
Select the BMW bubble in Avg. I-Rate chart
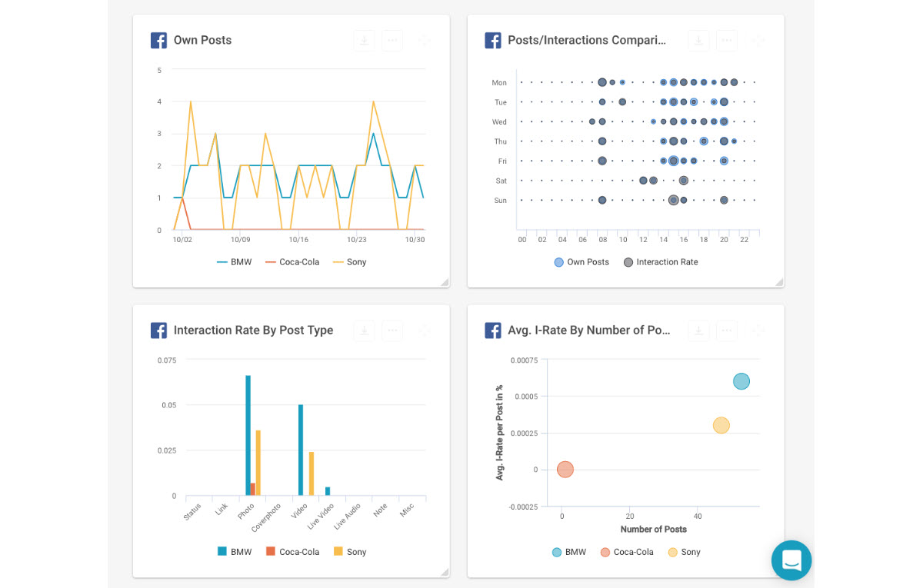click(x=741, y=381)
